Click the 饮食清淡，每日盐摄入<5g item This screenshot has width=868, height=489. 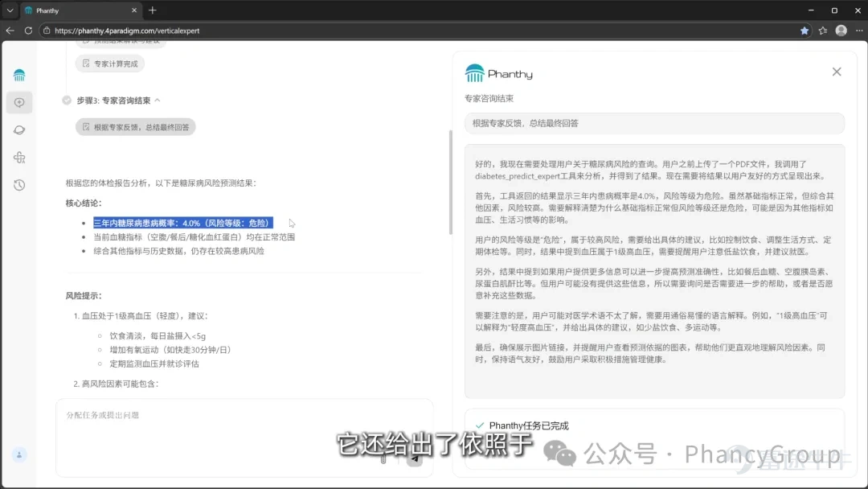click(158, 335)
